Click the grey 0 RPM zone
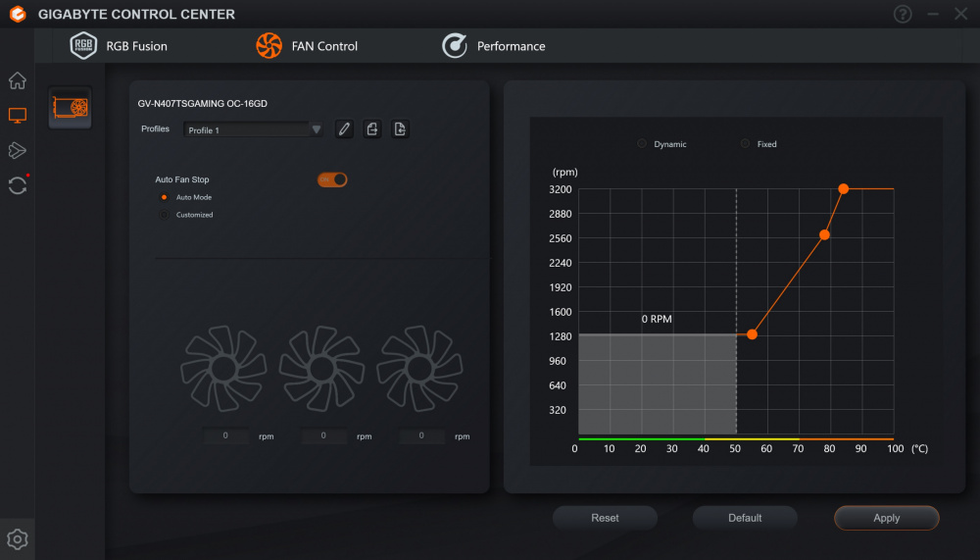980x560 pixels. click(657, 384)
